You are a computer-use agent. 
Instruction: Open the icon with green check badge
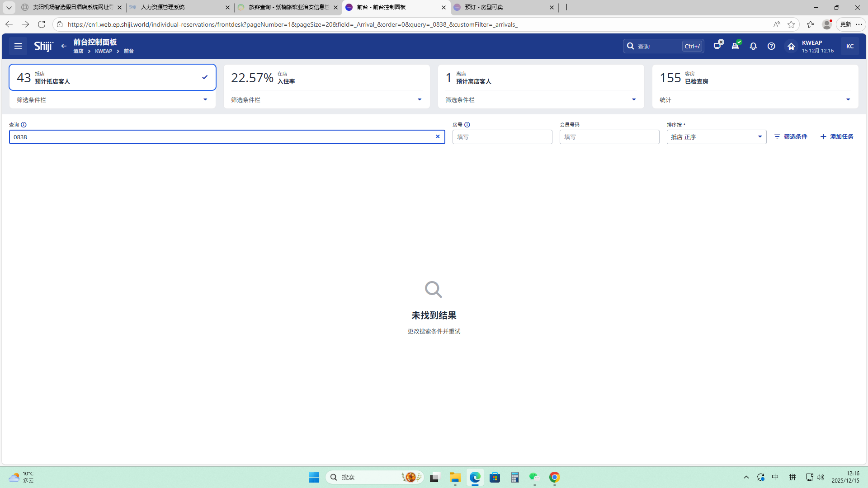pos(736,46)
